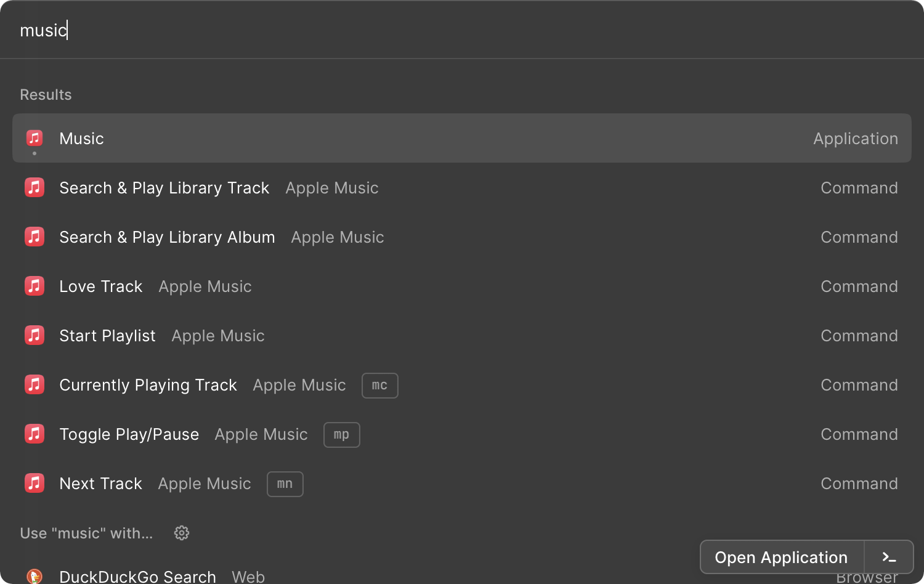
Task: Click the "mc" alias badge
Action: 379,386
